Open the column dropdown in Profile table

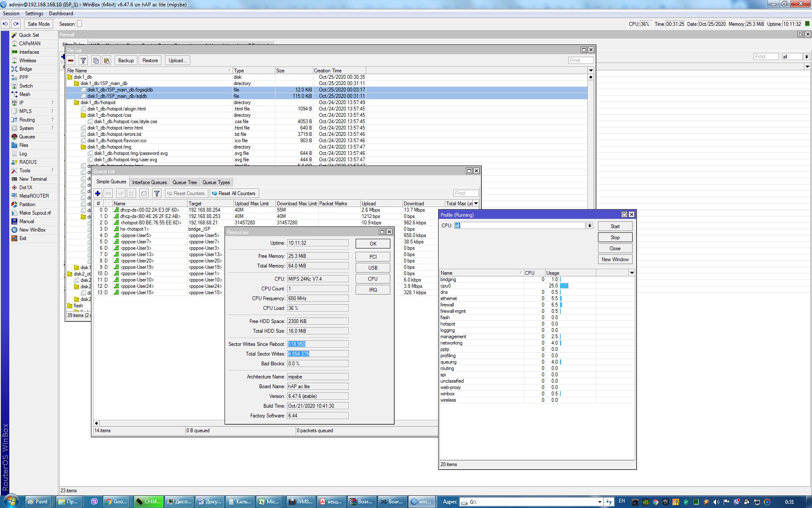632,273
